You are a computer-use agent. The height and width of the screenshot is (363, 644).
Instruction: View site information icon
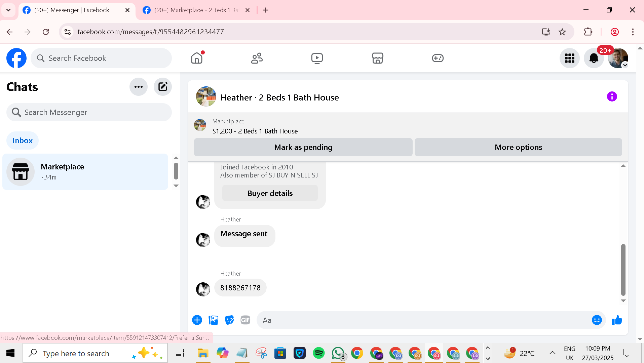coord(68,32)
